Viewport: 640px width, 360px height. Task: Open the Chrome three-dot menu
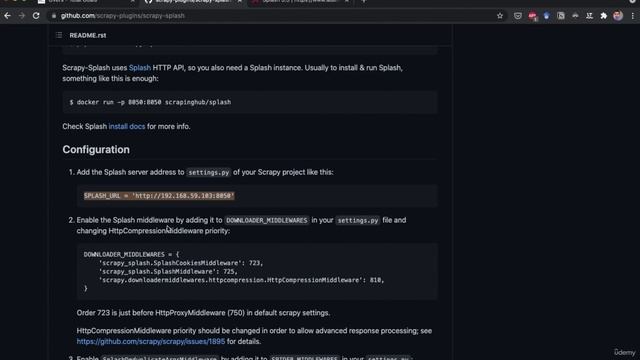point(632,16)
